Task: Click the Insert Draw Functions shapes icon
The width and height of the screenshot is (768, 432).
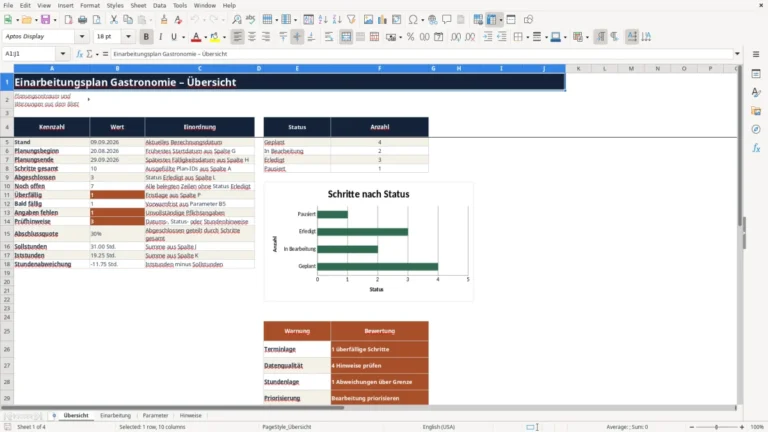Action: click(x=528, y=20)
